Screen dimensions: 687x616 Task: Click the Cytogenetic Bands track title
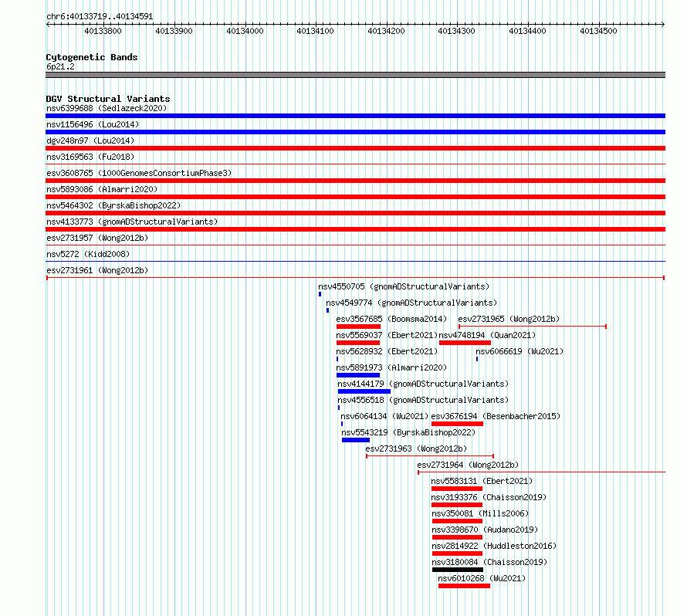(92, 57)
